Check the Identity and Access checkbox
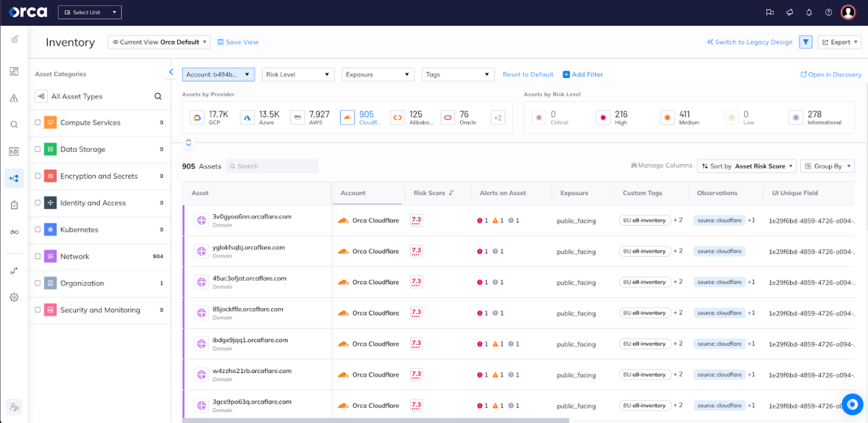This screenshot has width=868, height=423. (x=38, y=203)
